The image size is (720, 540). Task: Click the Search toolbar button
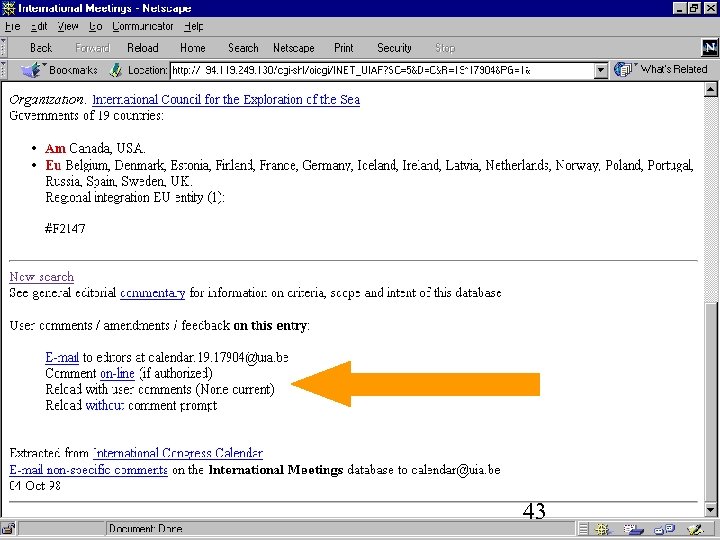(243, 48)
